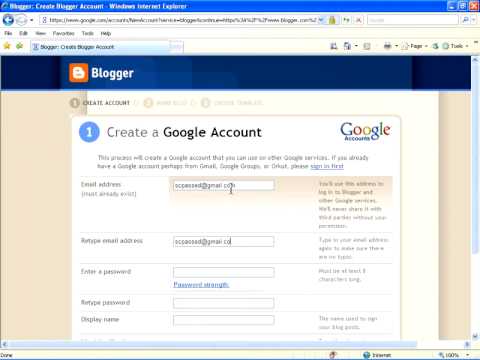Image resolution: width=480 pixels, height=360 pixels.
Task: Open the Favorites menu
Action: click(x=64, y=33)
